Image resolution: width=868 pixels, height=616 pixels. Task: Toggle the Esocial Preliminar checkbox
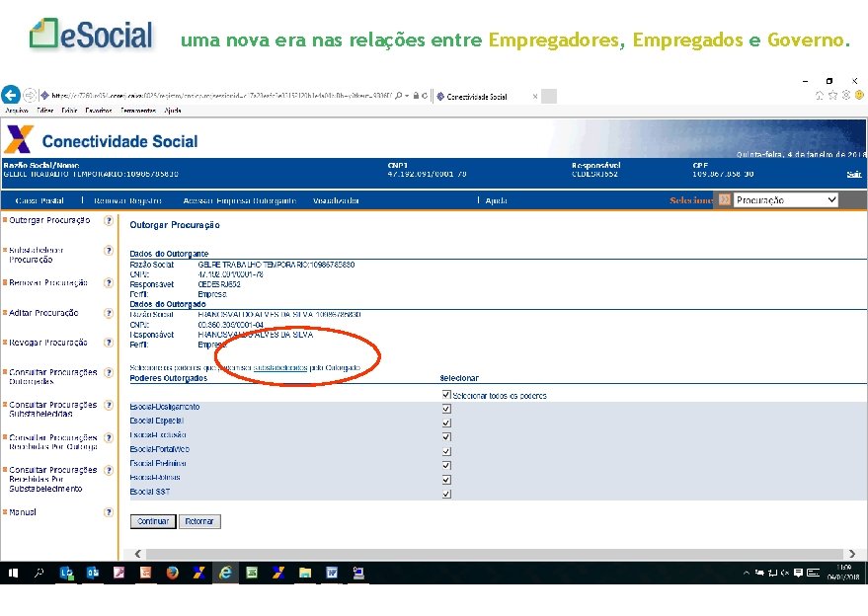tap(446, 466)
